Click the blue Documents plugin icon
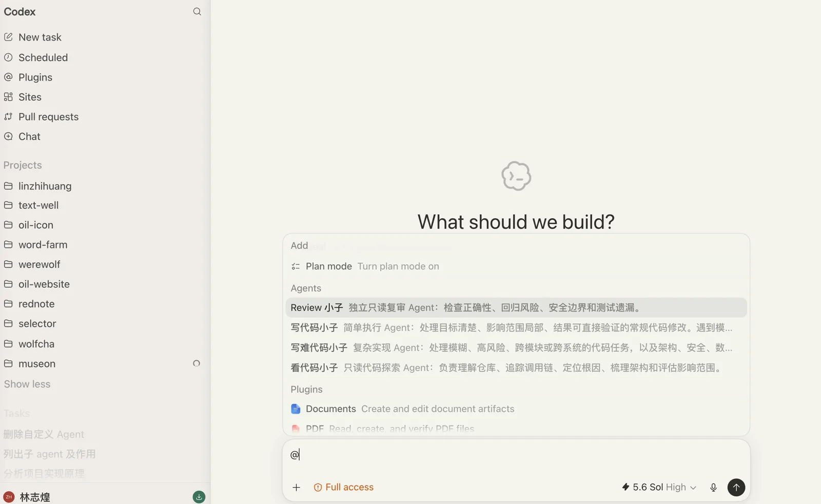Screen dimensions: 821x504 tap(296, 409)
